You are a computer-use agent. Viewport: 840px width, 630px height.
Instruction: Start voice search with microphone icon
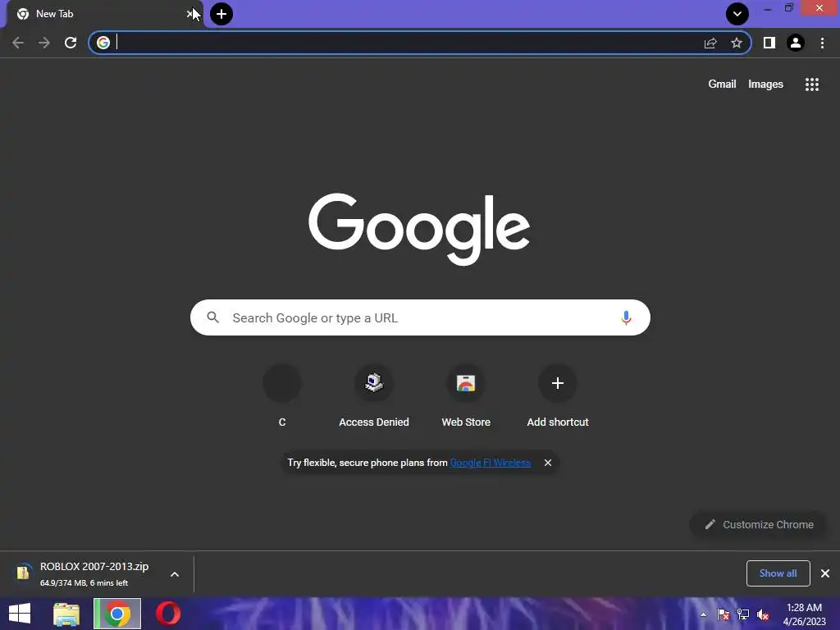[626, 317]
